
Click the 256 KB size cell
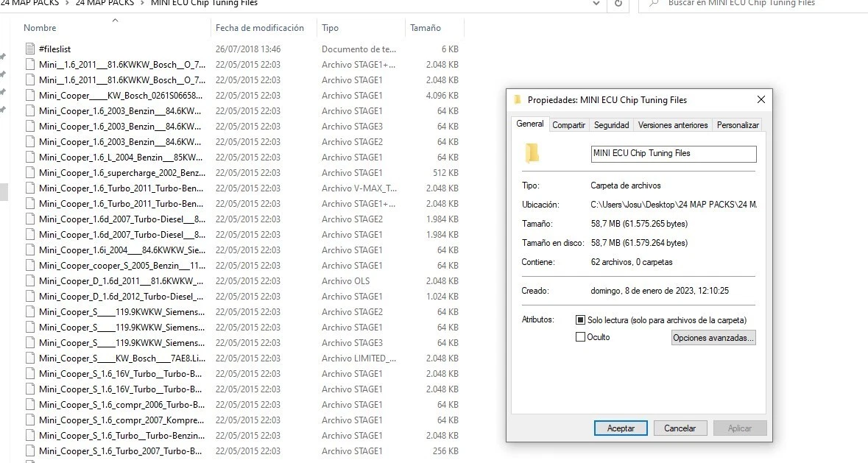click(x=445, y=451)
